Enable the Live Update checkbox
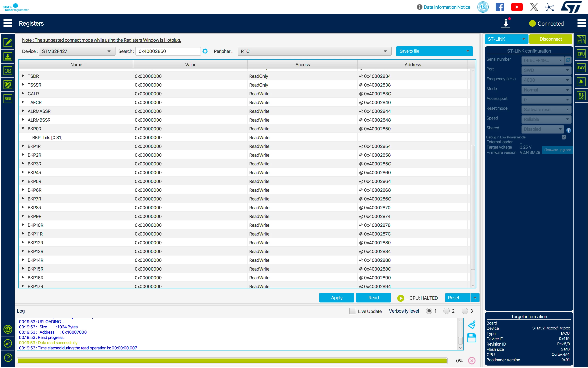Image resolution: width=588 pixels, height=368 pixels. coord(352,311)
